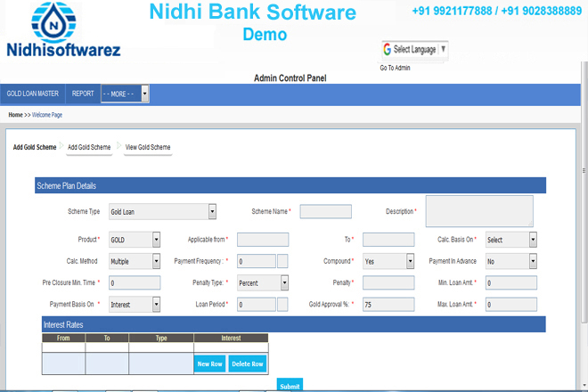The image size is (588, 392).
Task: Click inside the Description text area
Action: (479, 211)
